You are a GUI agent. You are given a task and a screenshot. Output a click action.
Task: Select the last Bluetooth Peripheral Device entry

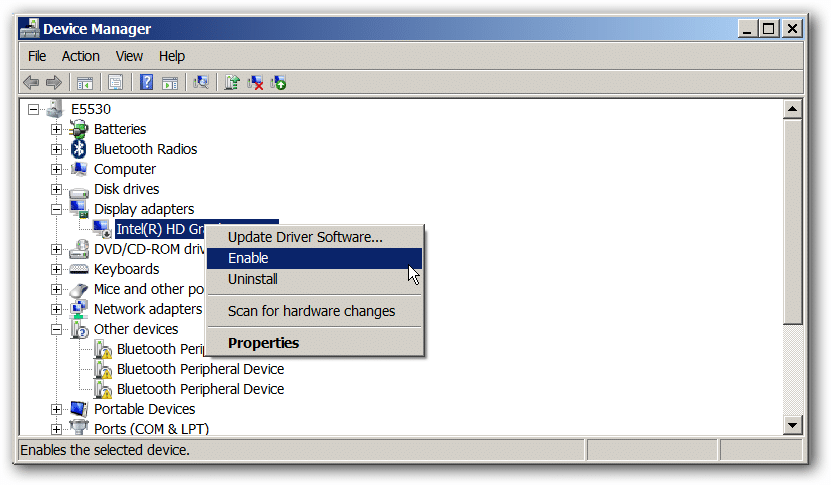pos(200,389)
